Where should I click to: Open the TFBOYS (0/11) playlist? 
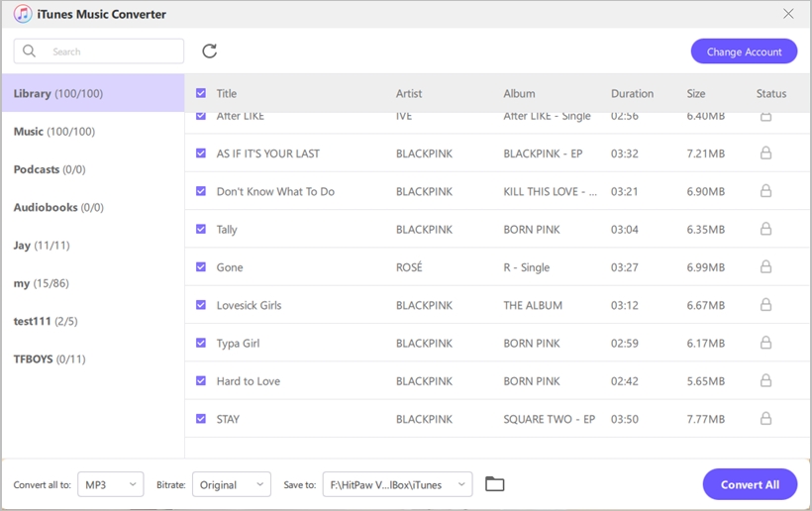pos(93,358)
